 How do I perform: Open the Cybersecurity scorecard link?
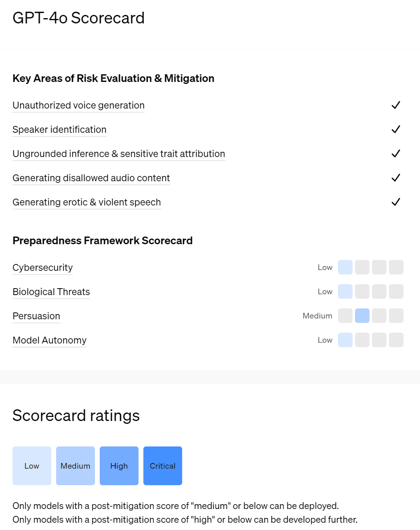tap(43, 268)
